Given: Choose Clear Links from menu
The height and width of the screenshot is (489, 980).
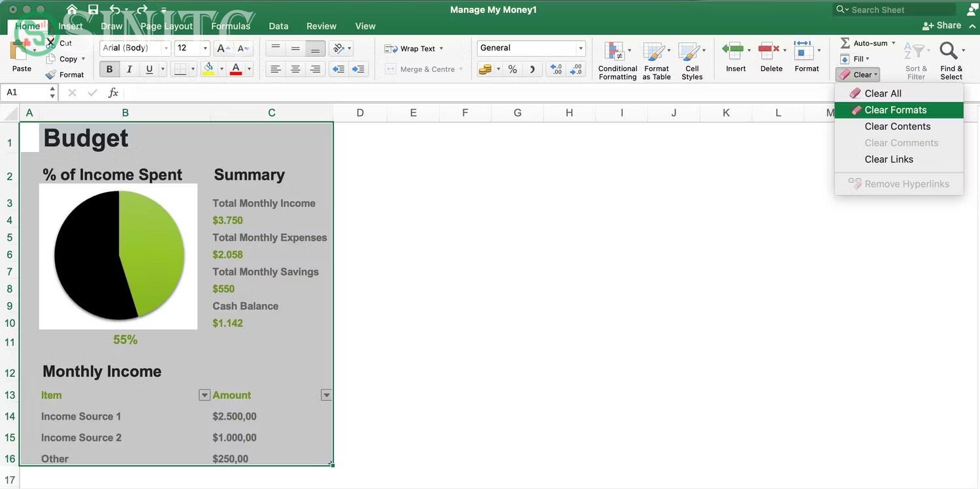Looking at the screenshot, I should point(899,159).
